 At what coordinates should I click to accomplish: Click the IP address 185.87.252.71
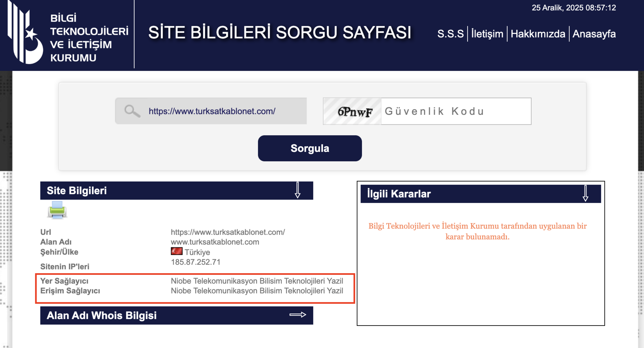point(196,262)
